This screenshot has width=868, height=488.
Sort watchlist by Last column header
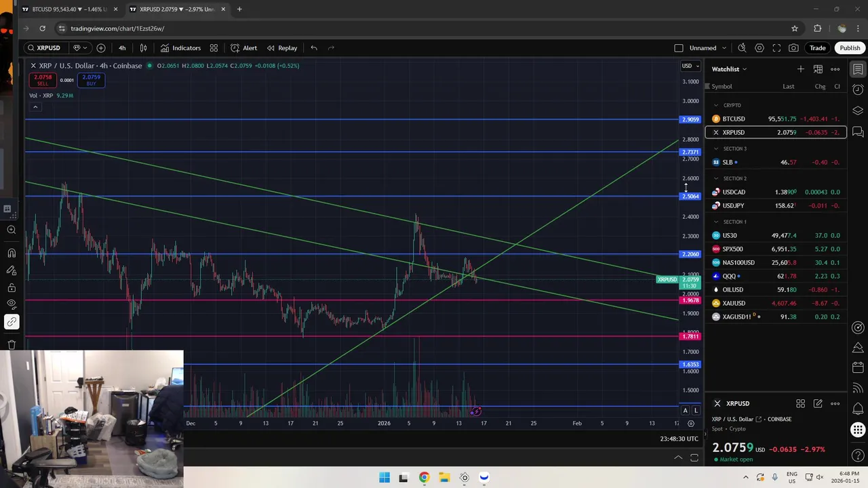pos(788,86)
